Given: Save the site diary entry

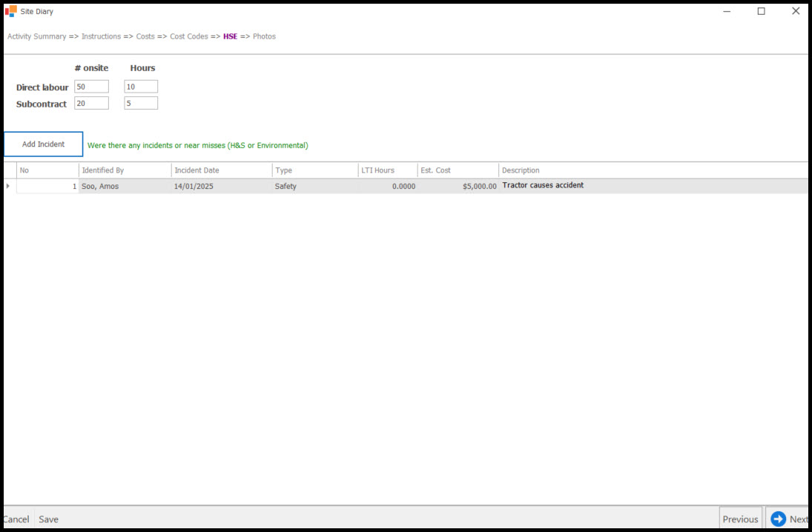Looking at the screenshot, I should 49,519.
